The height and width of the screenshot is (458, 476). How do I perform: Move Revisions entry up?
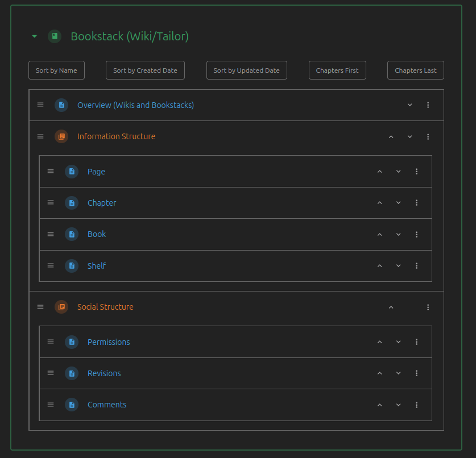coord(379,373)
